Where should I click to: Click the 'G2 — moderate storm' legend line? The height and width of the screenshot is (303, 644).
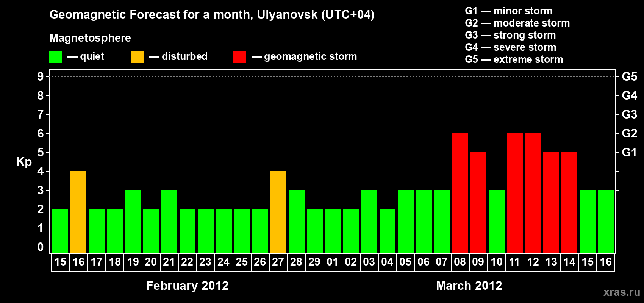(517, 23)
